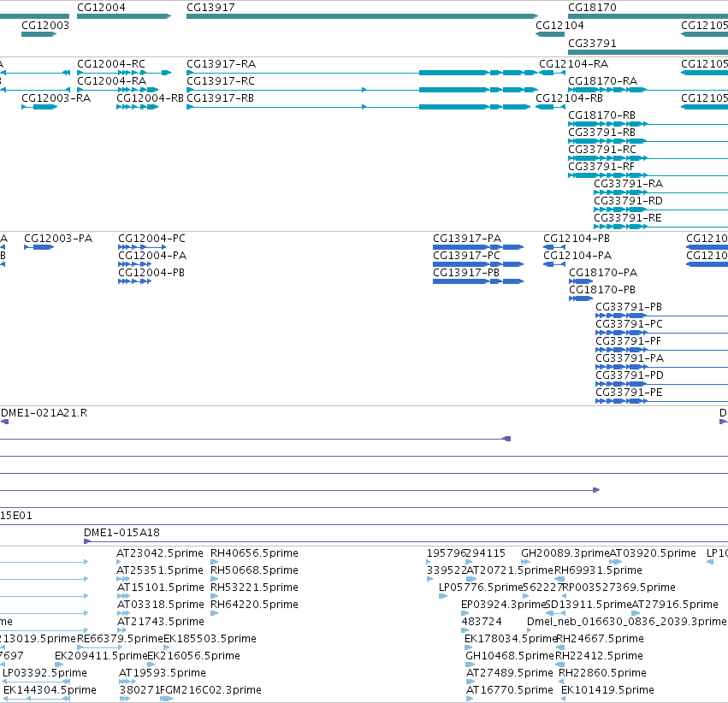Select the CG13917 gene label
The image size is (728, 703).
tap(210, 8)
